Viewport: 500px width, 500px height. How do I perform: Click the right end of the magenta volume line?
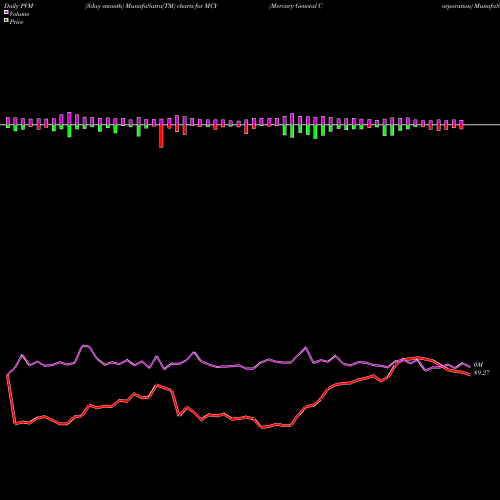point(470,367)
